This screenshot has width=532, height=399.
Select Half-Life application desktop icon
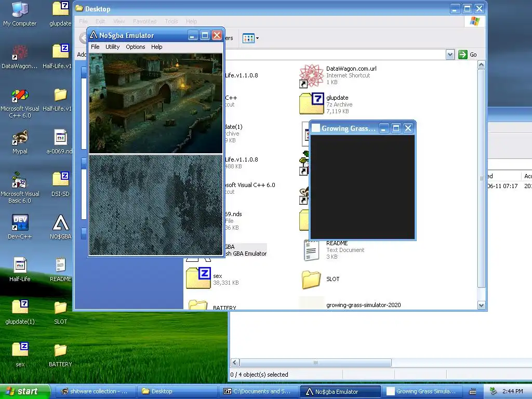click(20, 270)
